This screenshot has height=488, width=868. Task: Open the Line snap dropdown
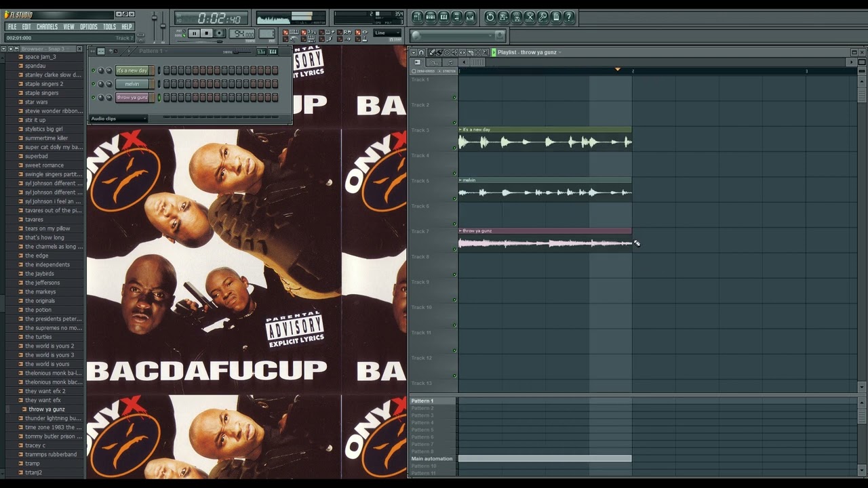point(387,33)
